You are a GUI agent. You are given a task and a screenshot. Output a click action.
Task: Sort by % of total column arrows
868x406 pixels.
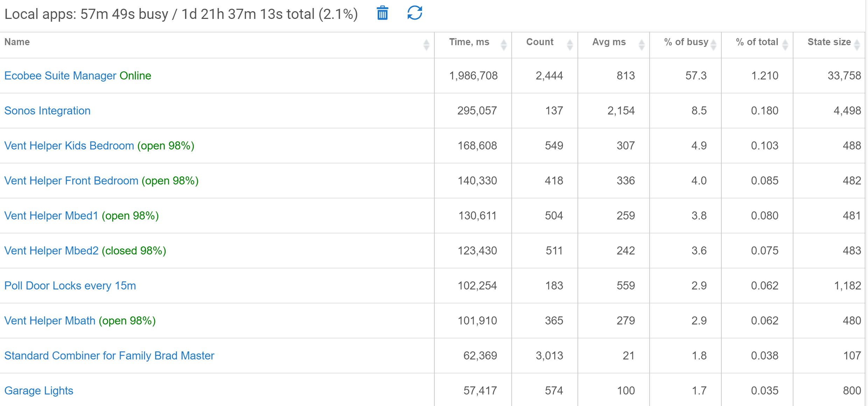click(785, 45)
